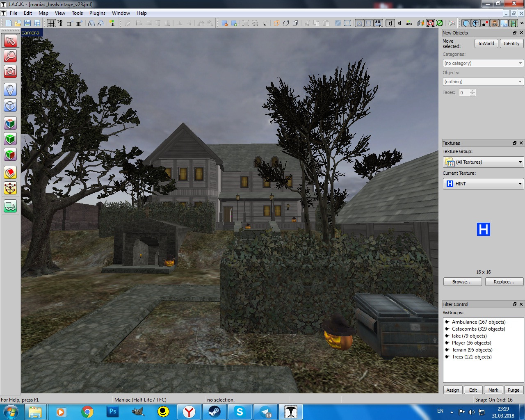Click the Faces spinner up arrow

(472, 91)
